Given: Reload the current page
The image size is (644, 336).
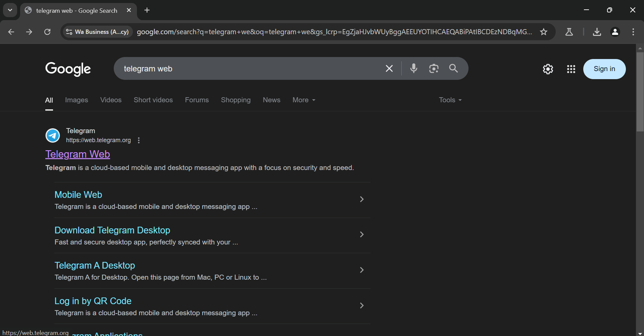Looking at the screenshot, I should point(47,32).
